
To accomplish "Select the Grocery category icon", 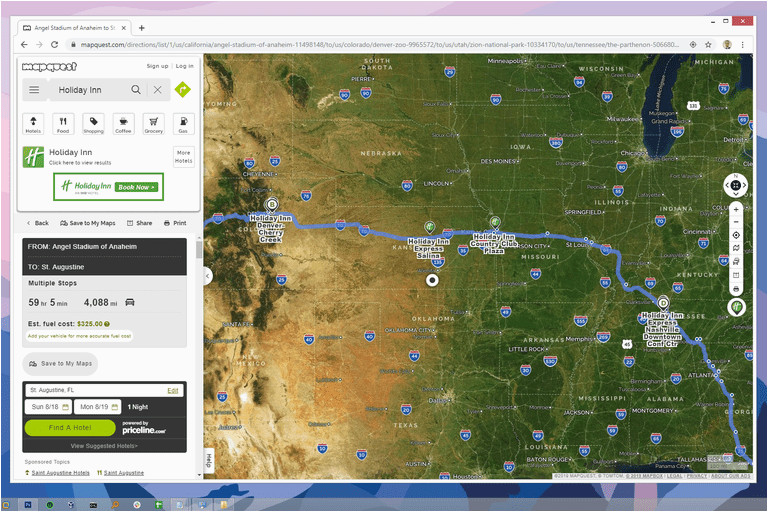I will coord(153,124).
